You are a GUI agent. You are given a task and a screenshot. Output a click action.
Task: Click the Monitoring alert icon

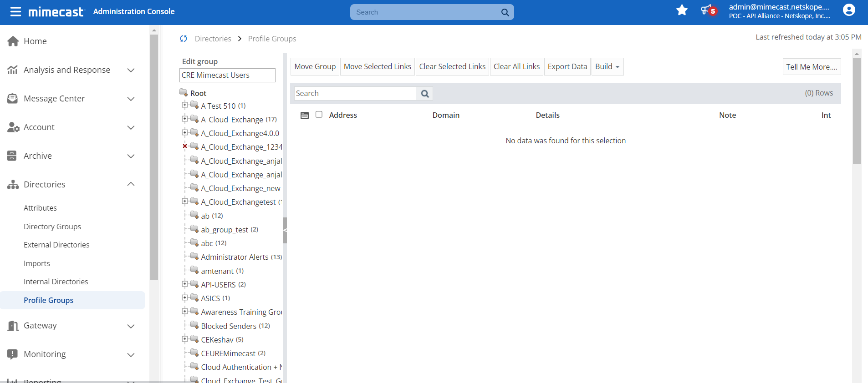click(13, 354)
